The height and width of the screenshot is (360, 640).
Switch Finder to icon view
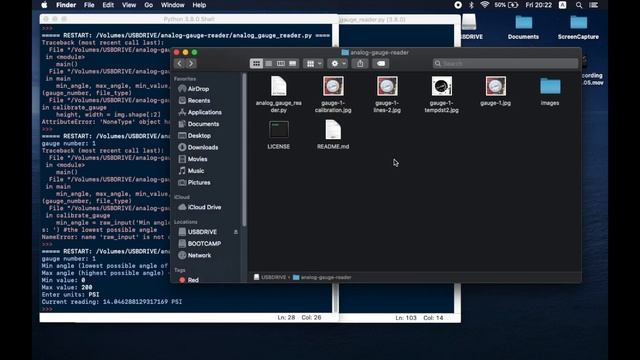(x=256, y=63)
